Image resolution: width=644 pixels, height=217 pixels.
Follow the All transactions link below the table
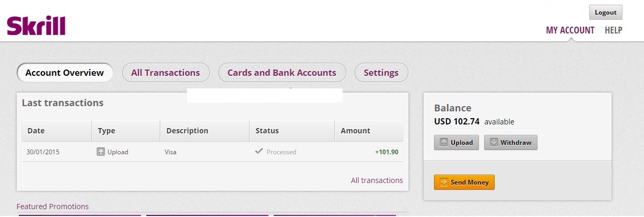tap(377, 180)
